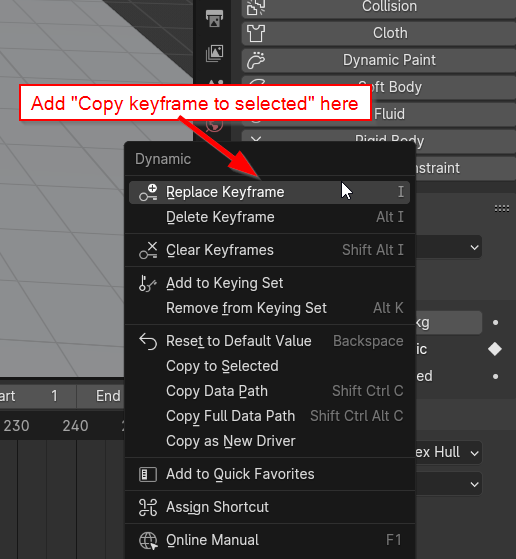This screenshot has height=559, width=516.
Task: Click the panel drag-handle dots icon
Action: pos(502,209)
